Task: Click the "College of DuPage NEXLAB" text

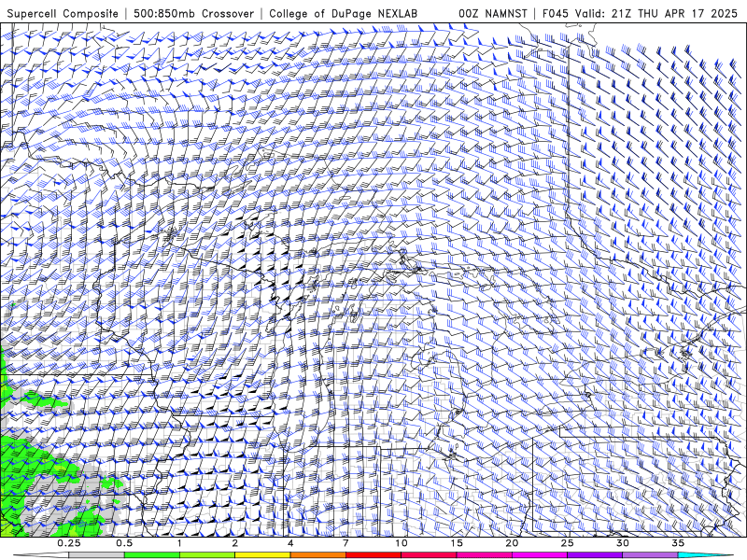Action: (343, 14)
